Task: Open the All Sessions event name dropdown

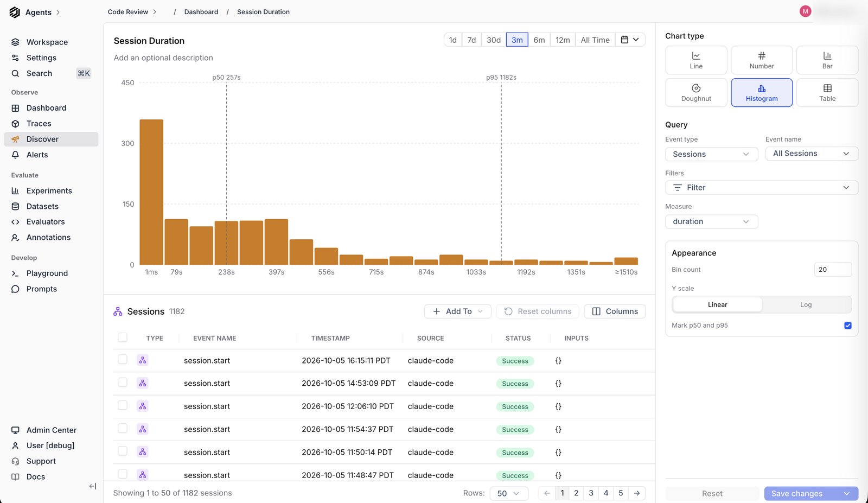Action: 812,154
